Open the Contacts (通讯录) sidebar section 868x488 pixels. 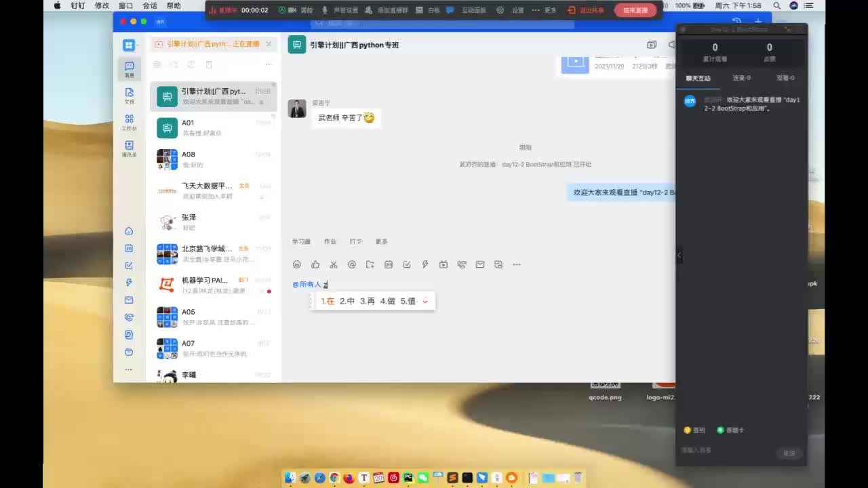pos(129,148)
